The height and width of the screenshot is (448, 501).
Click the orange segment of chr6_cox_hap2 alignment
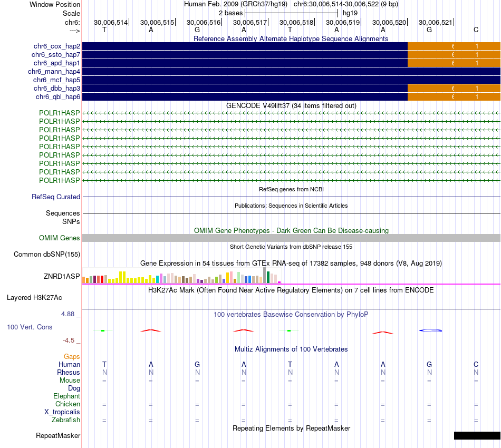pos(454,46)
